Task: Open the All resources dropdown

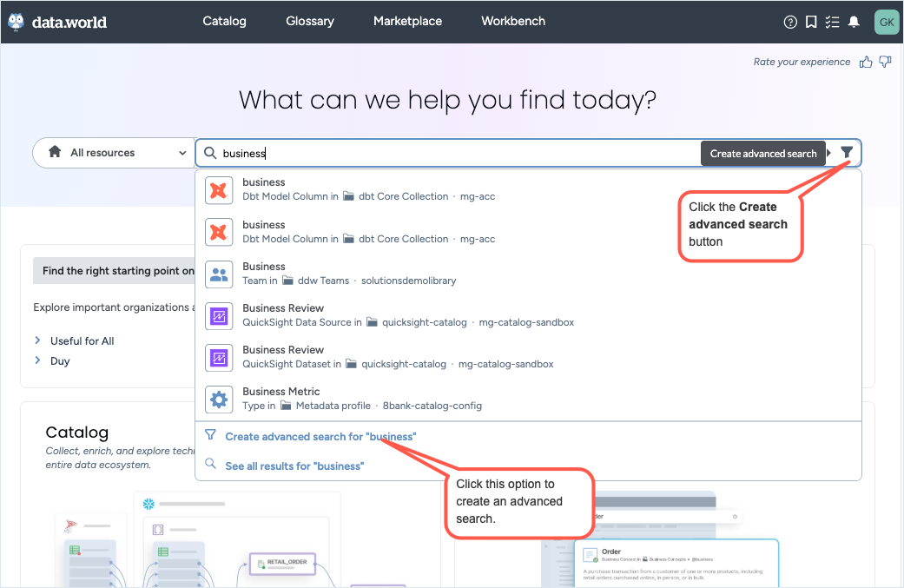Action: point(113,153)
